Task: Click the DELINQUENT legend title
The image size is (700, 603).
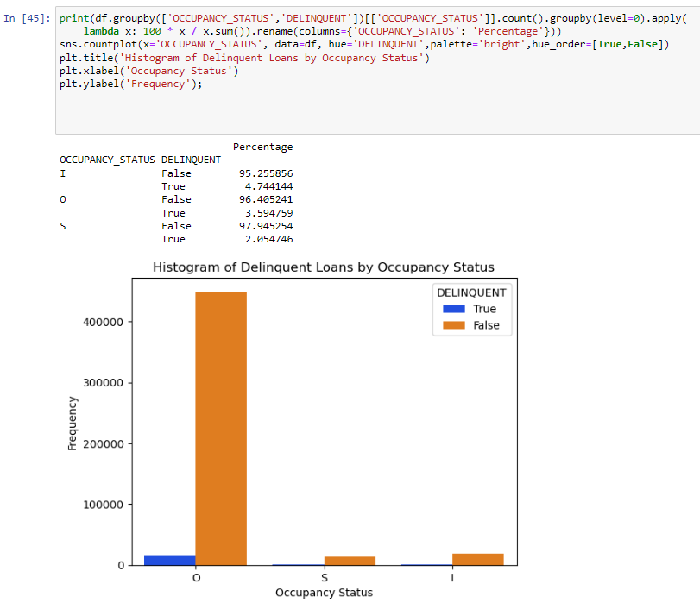Action: point(471,292)
